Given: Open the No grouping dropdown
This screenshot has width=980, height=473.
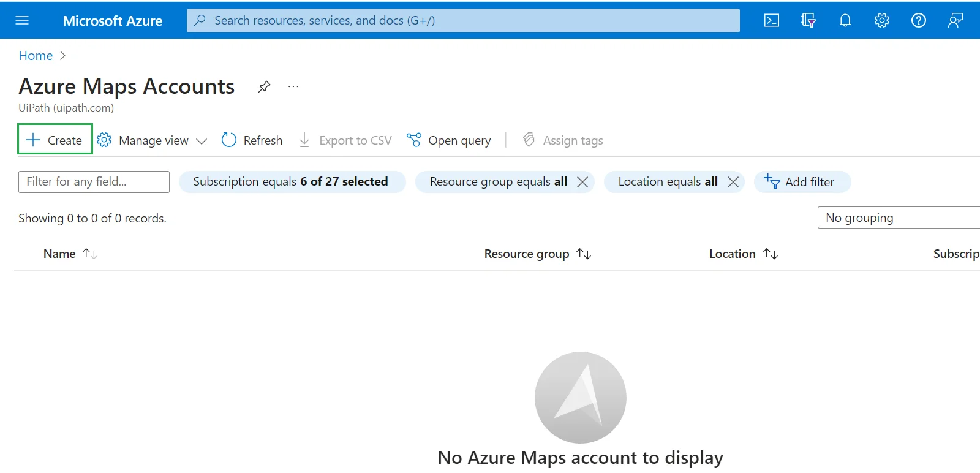Looking at the screenshot, I should pos(899,218).
